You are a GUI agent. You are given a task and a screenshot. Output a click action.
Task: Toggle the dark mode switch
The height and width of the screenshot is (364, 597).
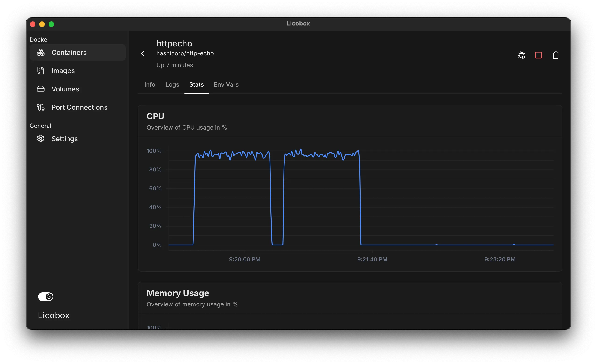46,296
